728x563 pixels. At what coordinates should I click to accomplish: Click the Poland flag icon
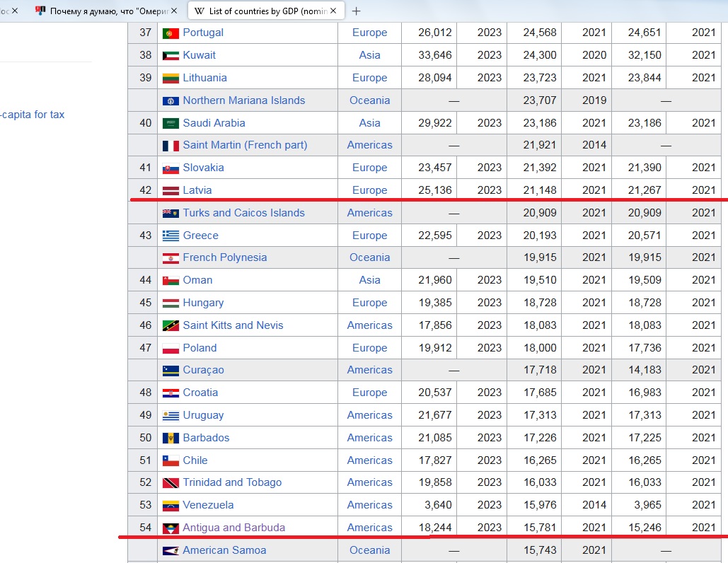[171, 348]
